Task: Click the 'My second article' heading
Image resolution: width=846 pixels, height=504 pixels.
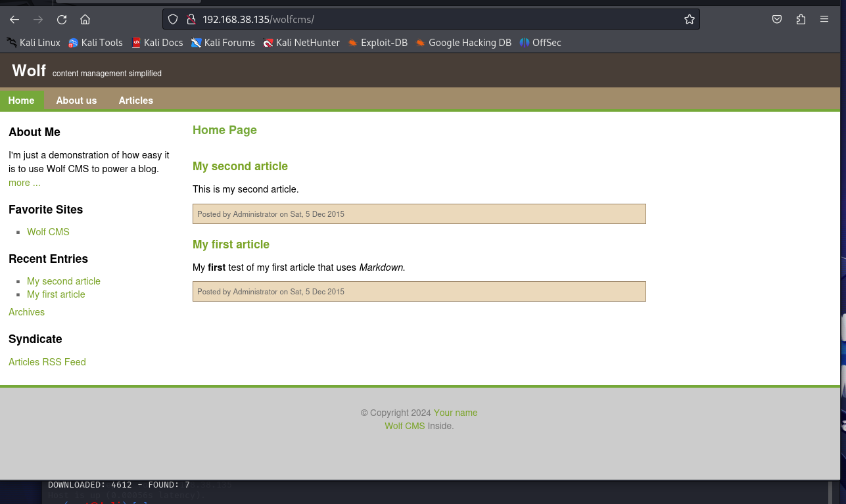Action: coord(240,166)
